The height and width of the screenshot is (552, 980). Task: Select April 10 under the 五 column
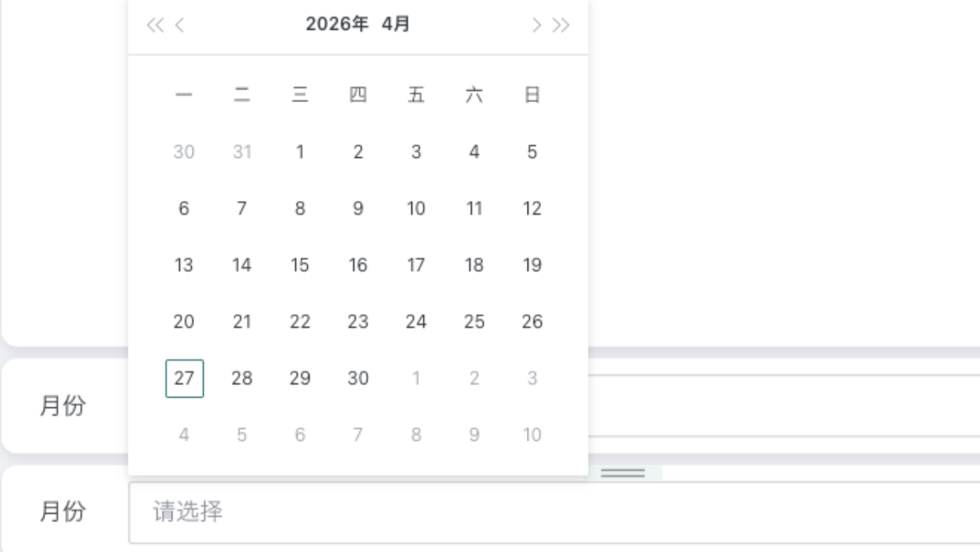click(416, 208)
